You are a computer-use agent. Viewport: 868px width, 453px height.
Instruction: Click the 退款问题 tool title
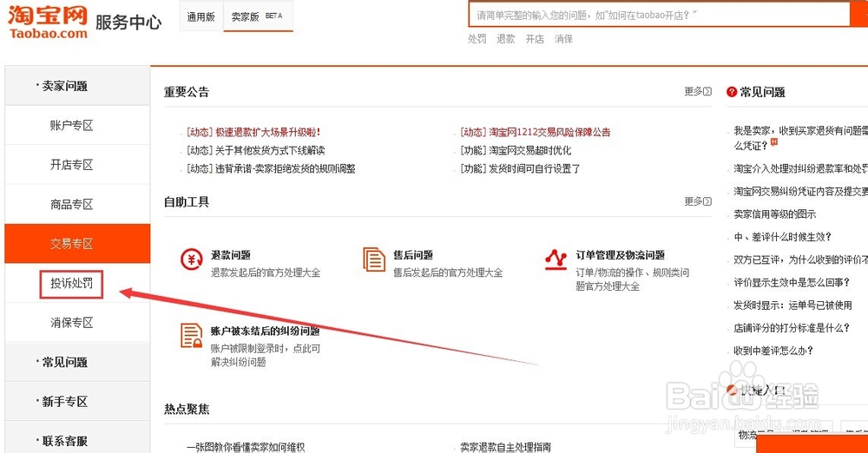click(x=231, y=255)
